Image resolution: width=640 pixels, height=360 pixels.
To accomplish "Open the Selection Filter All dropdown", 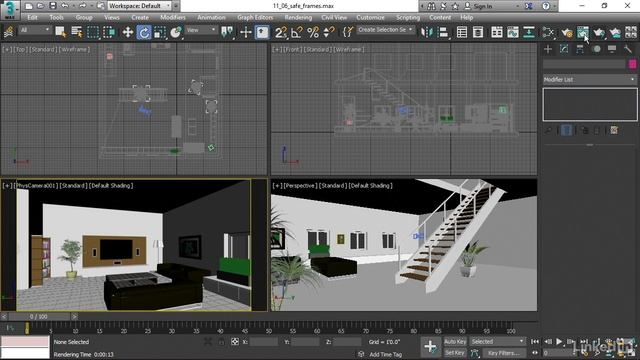I will tap(34, 30).
